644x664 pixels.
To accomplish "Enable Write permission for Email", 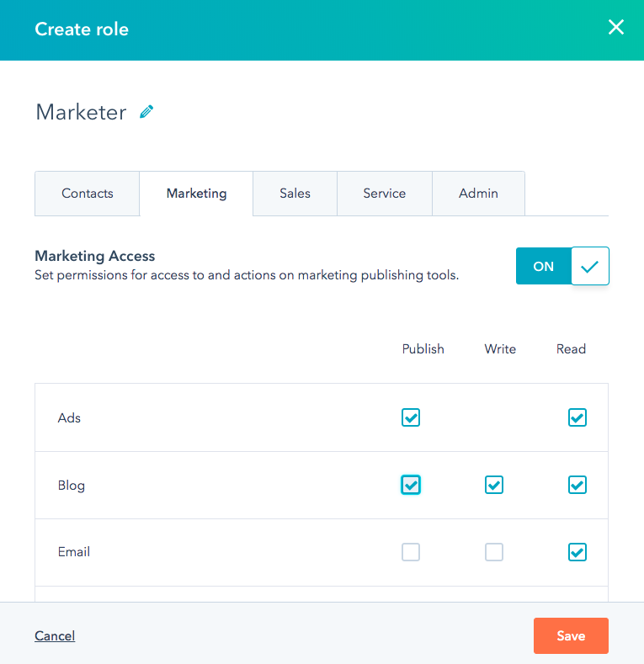I will click(x=494, y=552).
